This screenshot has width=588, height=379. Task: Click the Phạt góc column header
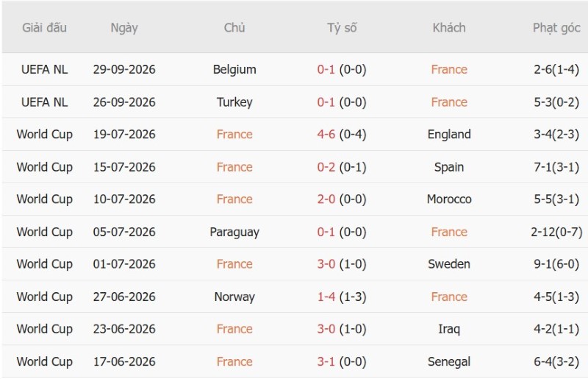(x=556, y=28)
